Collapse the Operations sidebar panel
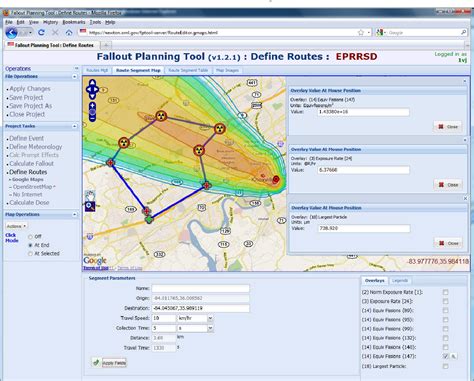The image size is (474, 381). [x=76, y=68]
